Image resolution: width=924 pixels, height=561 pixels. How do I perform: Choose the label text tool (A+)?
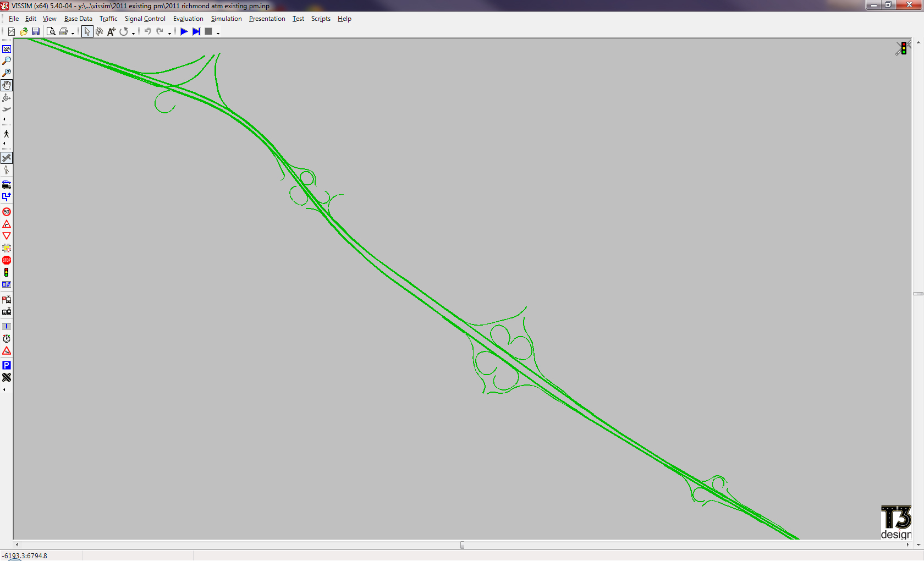click(111, 32)
